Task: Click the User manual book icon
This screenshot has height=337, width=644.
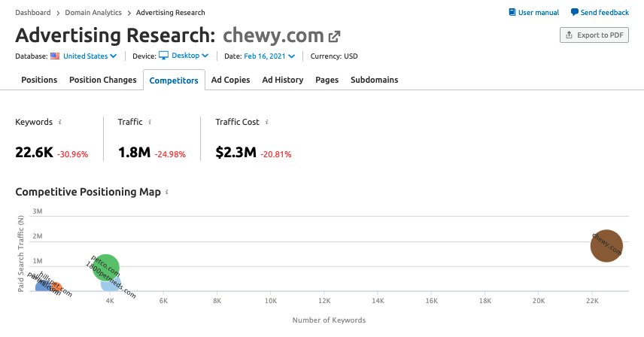Action: pos(512,12)
